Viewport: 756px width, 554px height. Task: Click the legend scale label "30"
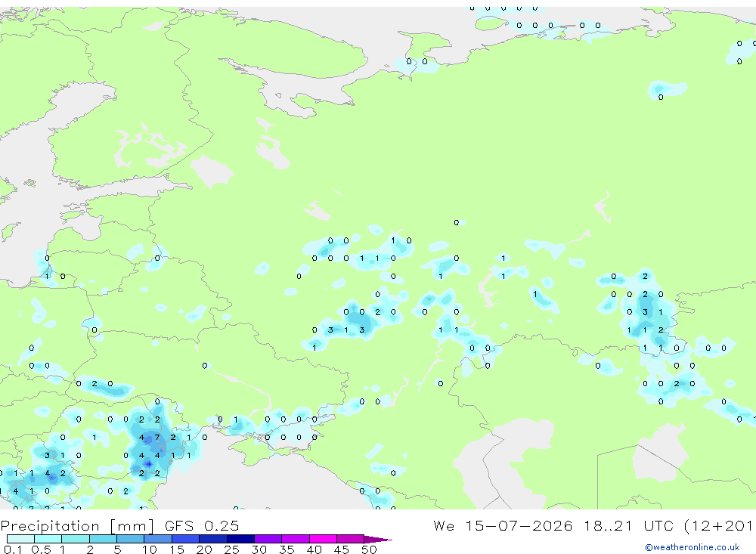tap(259, 549)
